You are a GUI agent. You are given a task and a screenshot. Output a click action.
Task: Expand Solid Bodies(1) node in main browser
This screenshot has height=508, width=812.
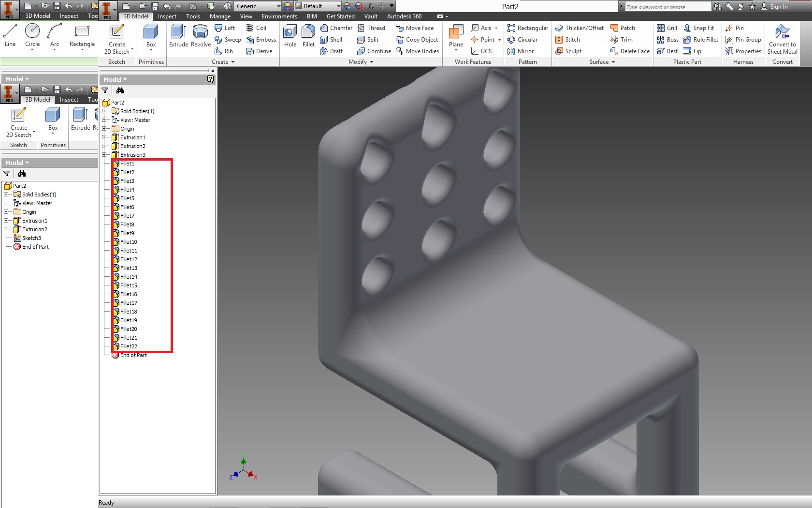104,111
